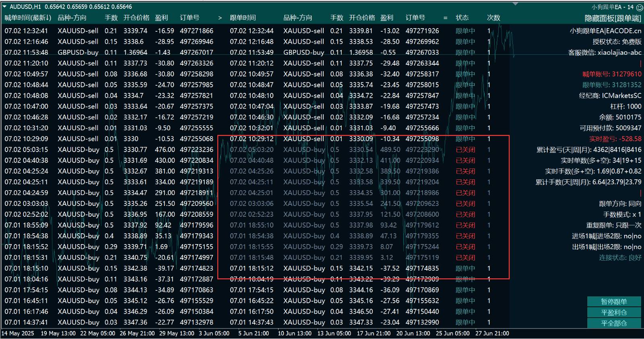Click 连接状态: 良好 status

click(x=620, y=258)
